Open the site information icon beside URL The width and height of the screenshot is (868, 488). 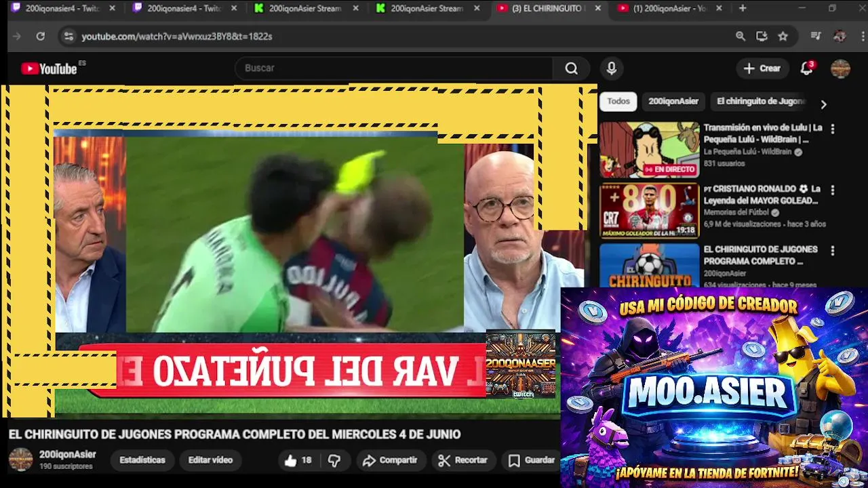[68, 36]
